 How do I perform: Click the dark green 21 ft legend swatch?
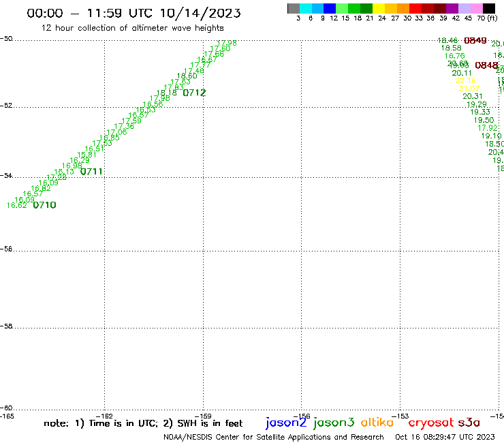click(366, 8)
